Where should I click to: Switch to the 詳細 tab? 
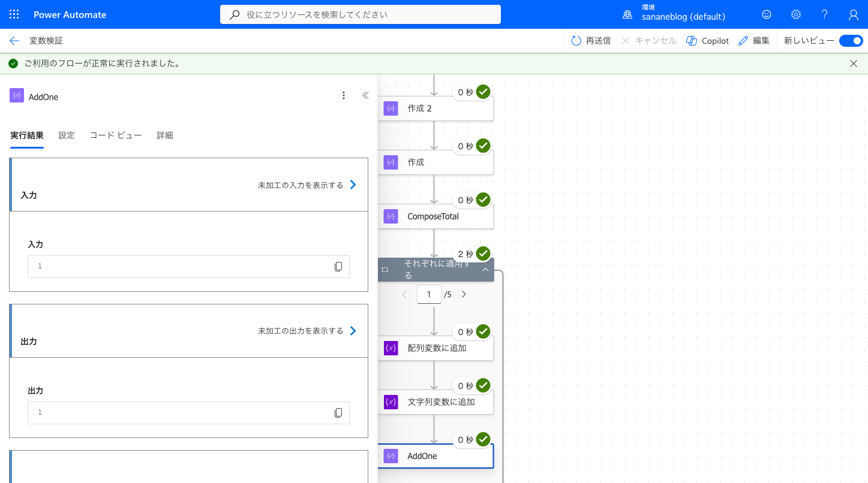tap(165, 135)
